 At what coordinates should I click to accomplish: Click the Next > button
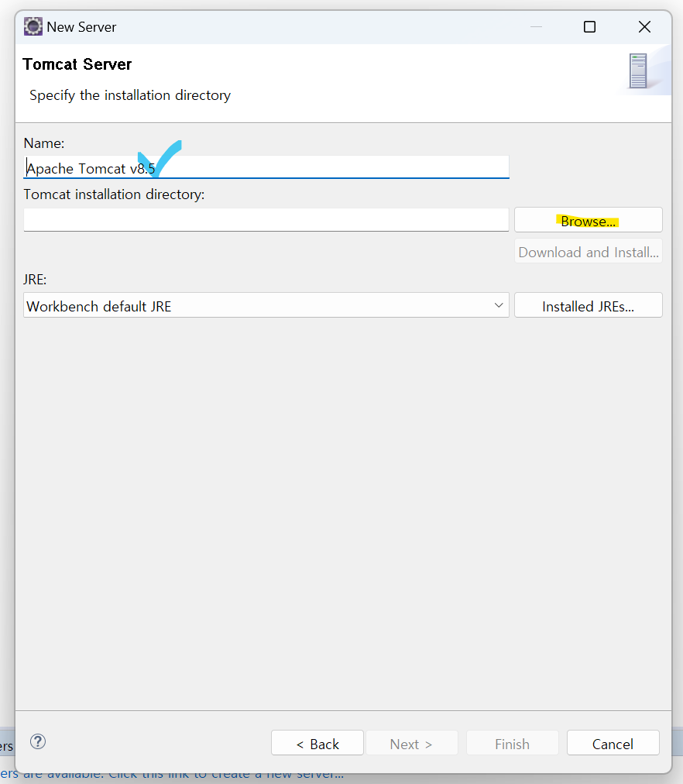[411, 743]
